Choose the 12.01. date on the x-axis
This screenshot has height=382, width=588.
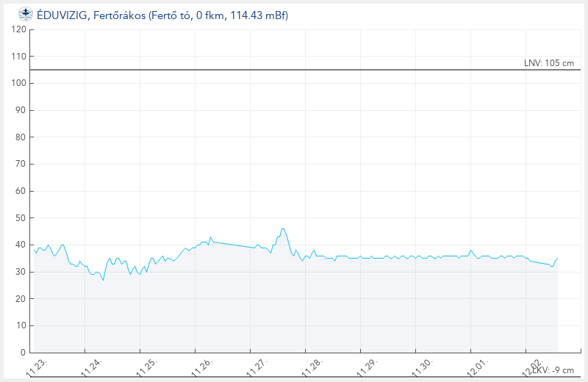click(x=478, y=367)
